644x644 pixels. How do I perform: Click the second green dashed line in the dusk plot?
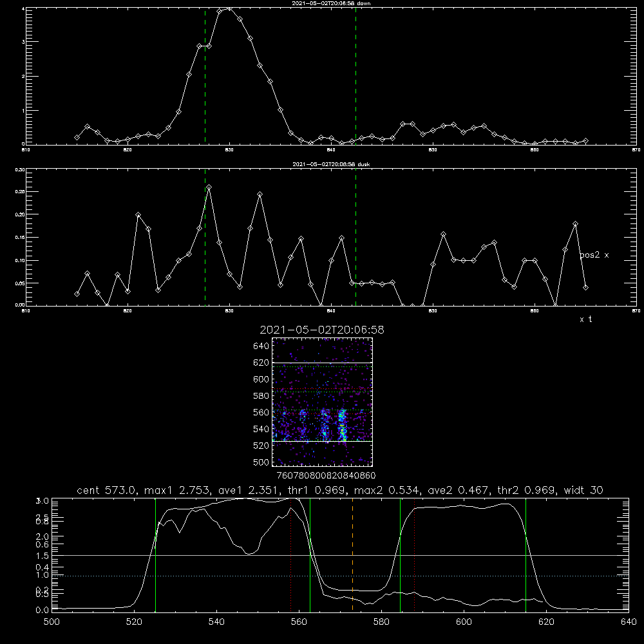click(355, 238)
